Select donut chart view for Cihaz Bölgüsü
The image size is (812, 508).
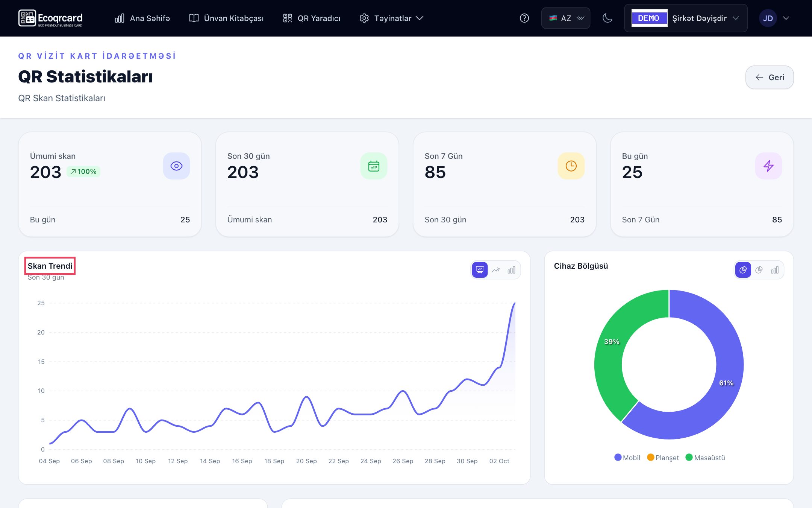743,270
